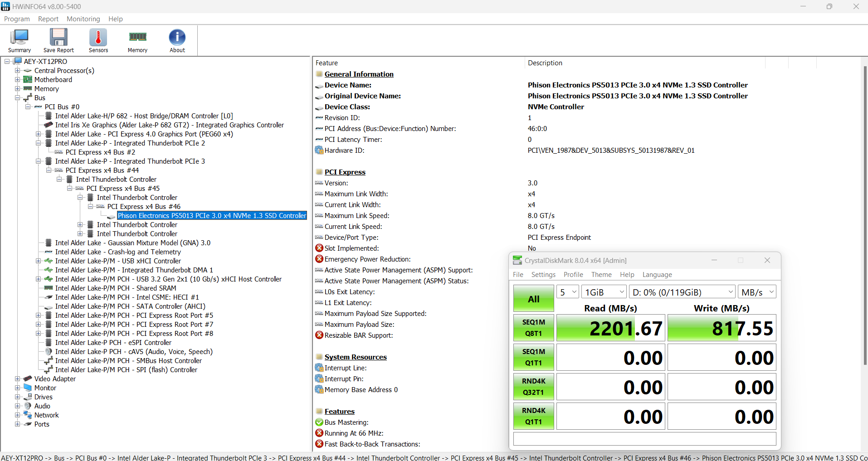Click the Hardware ID feature icon
Image resolution: width=868 pixels, height=461 pixels.
click(x=319, y=150)
